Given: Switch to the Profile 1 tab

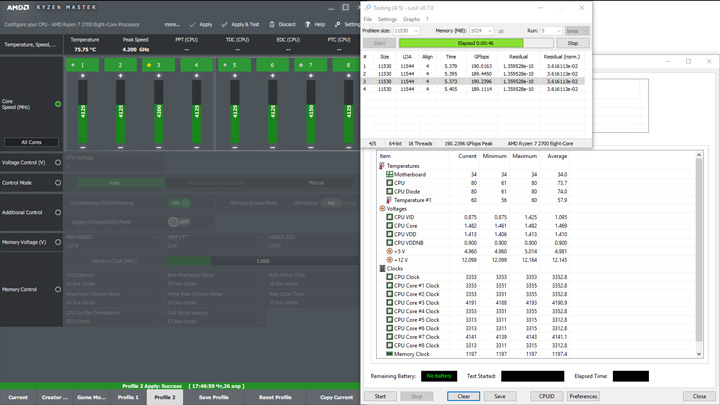Looking at the screenshot, I should [128, 397].
